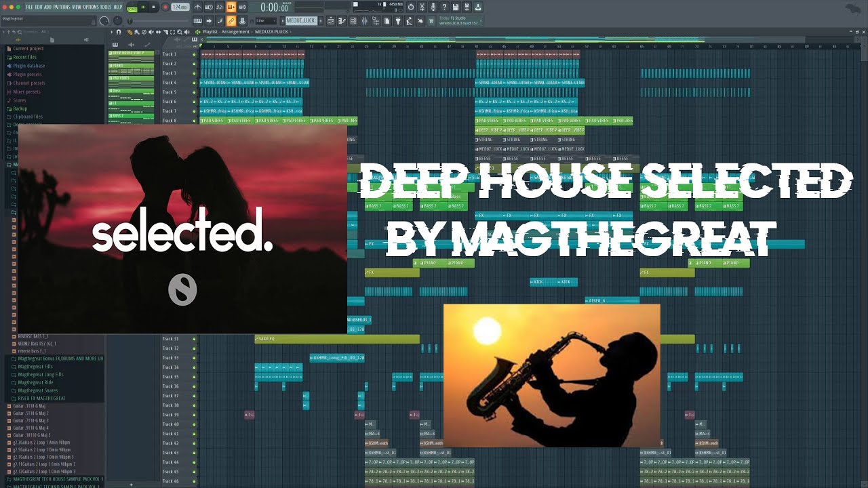Open the FILE menu
This screenshot has height=488, width=868.
tap(29, 7)
